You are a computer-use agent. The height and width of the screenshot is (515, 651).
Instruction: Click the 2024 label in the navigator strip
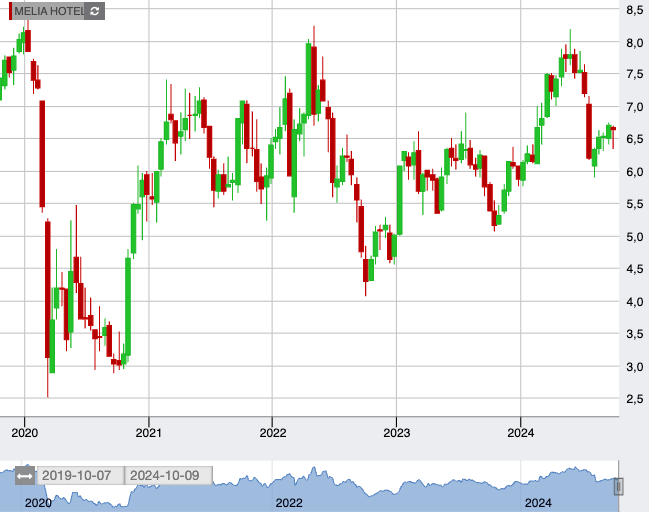pyautogui.click(x=538, y=503)
